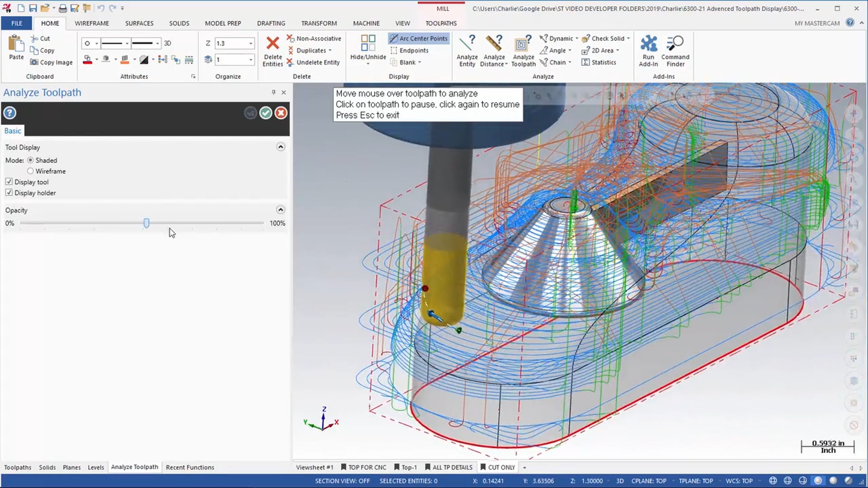868x488 pixels.
Task: Select the Analyze Toolpath bottom tab
Action: point(134,467)
